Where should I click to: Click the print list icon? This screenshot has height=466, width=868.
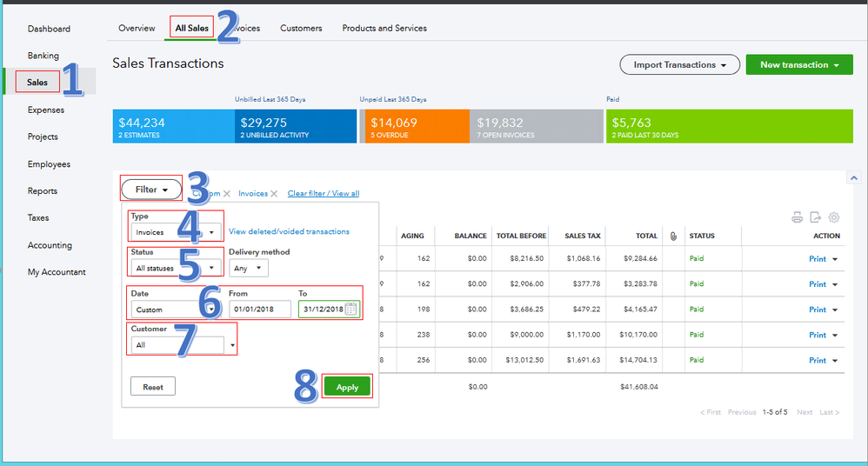click(797, 217)
